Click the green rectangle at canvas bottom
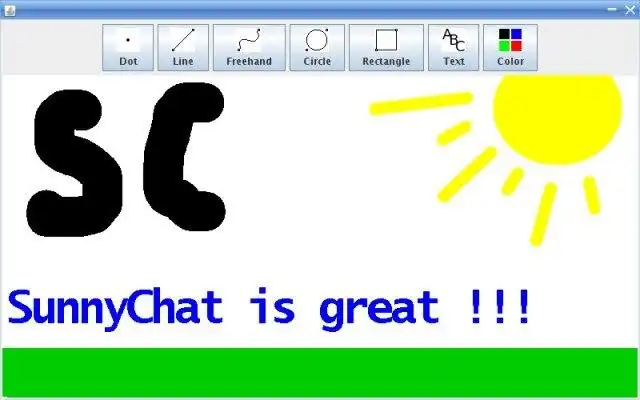The image size is (640, 400). (x=320, y=372)
